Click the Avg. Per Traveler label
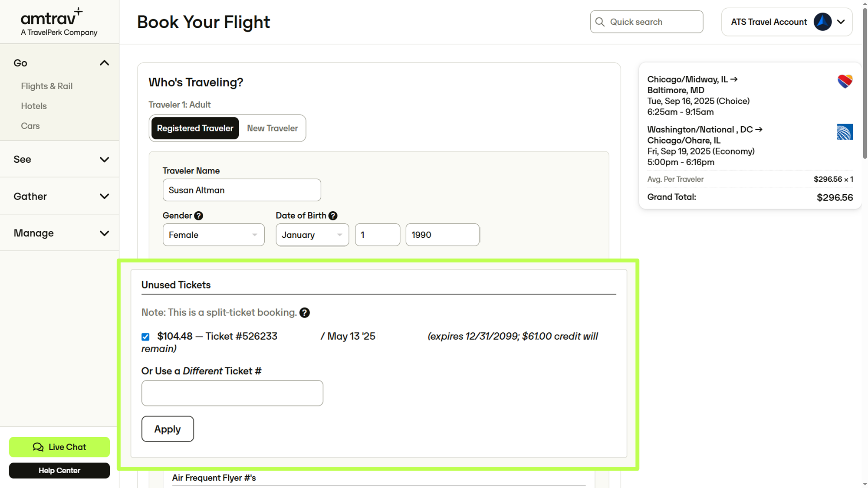This screenshot has width=868, height=488. tap(675, 179)
